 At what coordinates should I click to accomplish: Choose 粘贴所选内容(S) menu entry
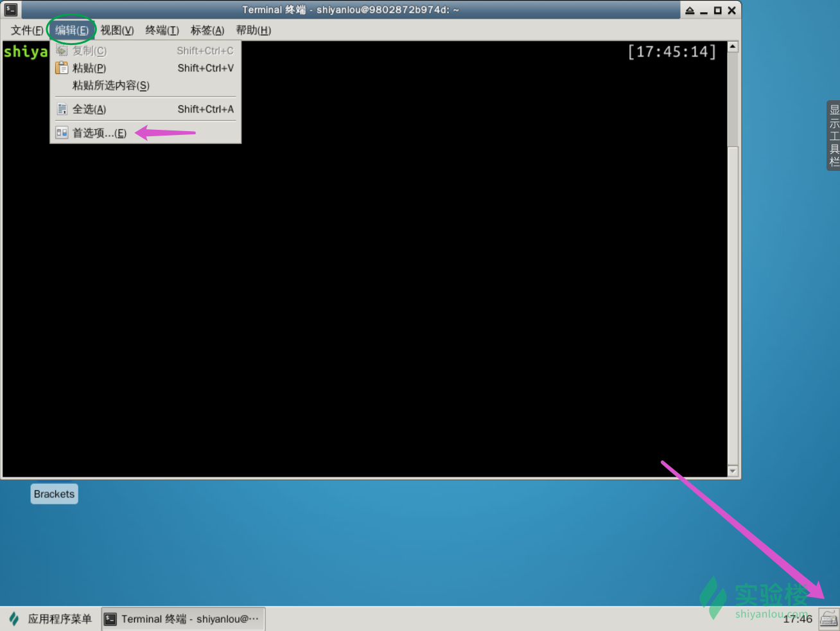point(109,85)
